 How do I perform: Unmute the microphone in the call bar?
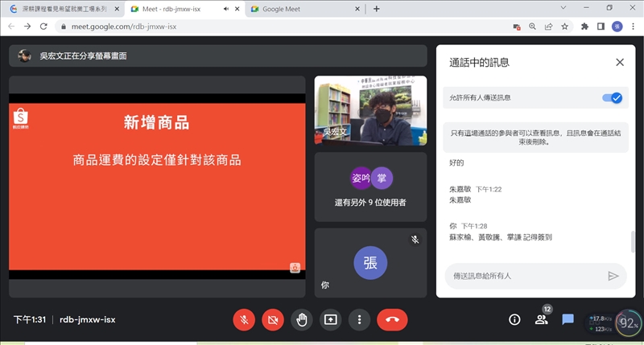point(244,319)
